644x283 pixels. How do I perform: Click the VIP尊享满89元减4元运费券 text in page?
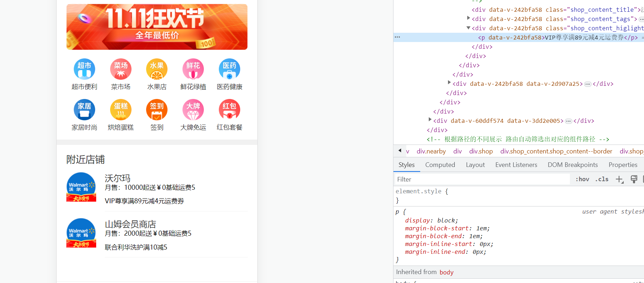click(144, 201)
